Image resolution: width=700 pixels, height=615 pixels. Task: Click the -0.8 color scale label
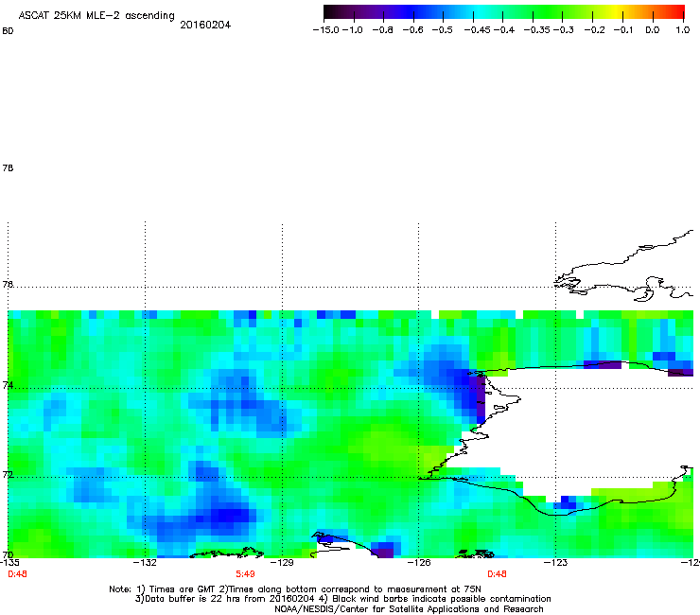pyautogui.click(x=382, y=30)
